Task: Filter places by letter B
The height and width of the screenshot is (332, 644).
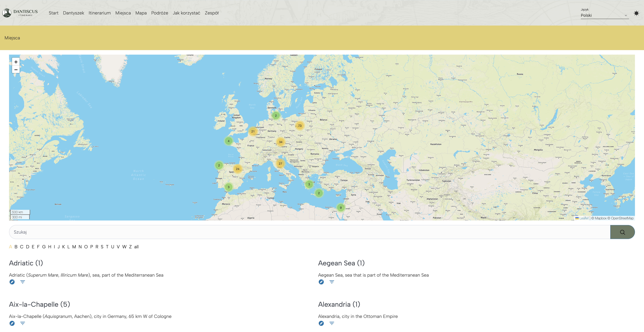Action: (x=16, y=247)
